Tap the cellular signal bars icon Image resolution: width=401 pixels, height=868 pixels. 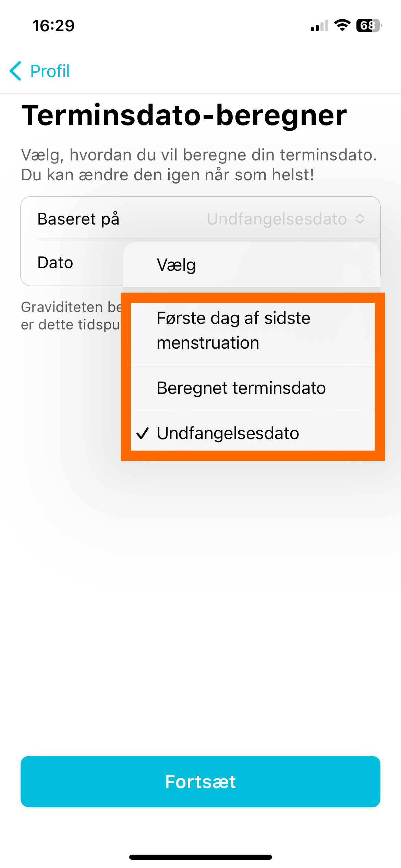click(x=319, y=26)
